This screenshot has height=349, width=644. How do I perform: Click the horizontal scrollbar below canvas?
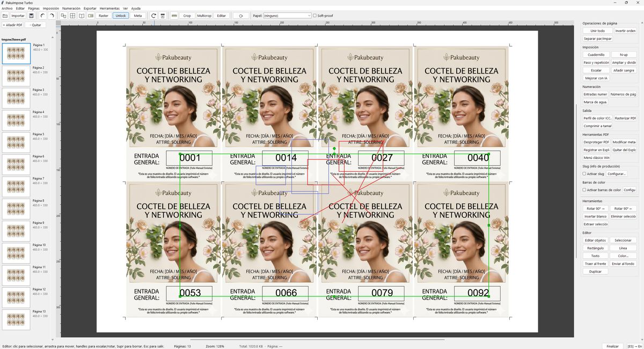point(317,340)
